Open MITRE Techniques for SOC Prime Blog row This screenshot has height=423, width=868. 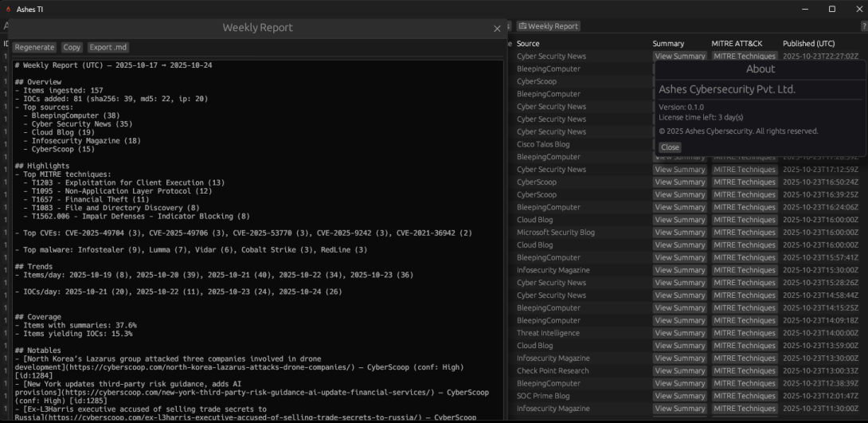[744, 396]
